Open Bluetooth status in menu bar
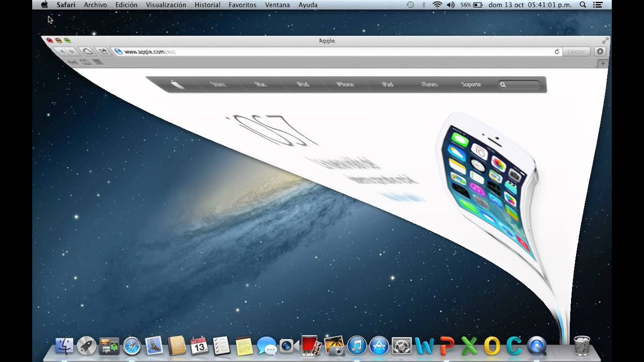This screenshot has height=362, width=644. 423,5
